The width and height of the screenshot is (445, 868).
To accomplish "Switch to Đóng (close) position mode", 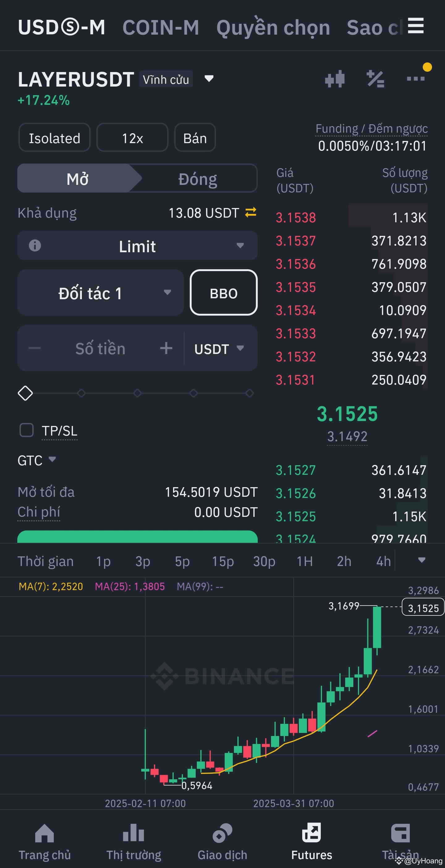I will pos(198,178).
